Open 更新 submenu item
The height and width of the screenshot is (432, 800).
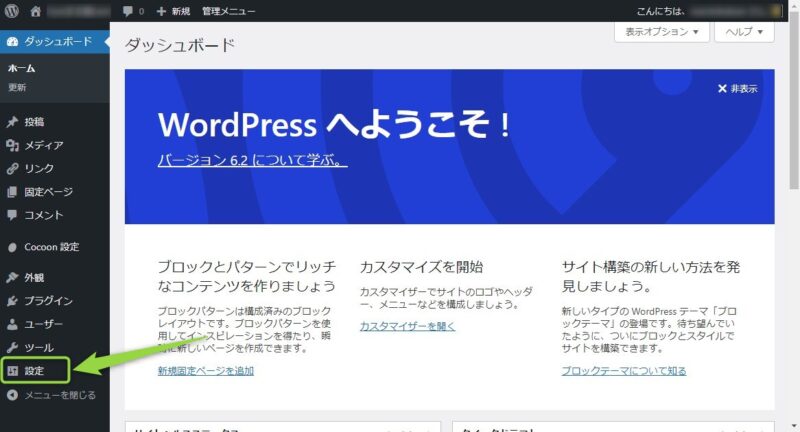[17, 88]
